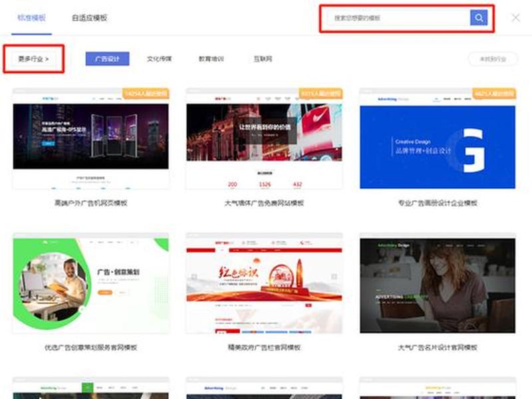Click the 未找到行业 pill button
The image size is (532, 399).
pyautogui.click(x=493, y=59)
